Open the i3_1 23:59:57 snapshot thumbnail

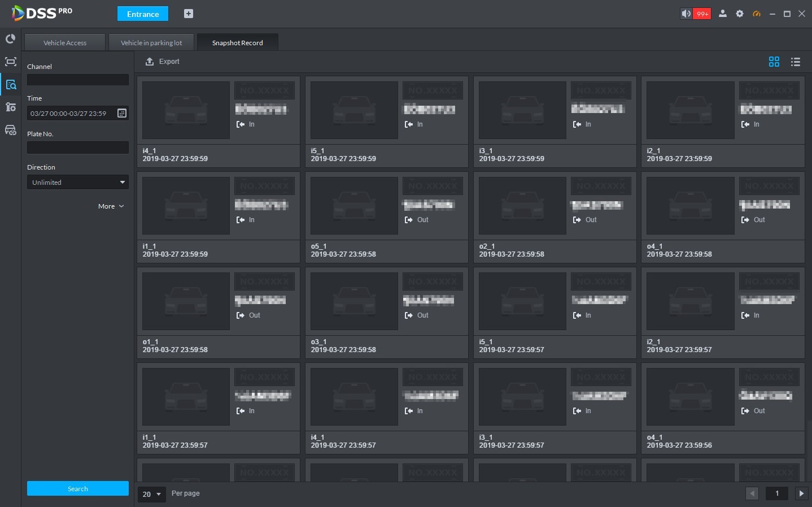point(522,397)
